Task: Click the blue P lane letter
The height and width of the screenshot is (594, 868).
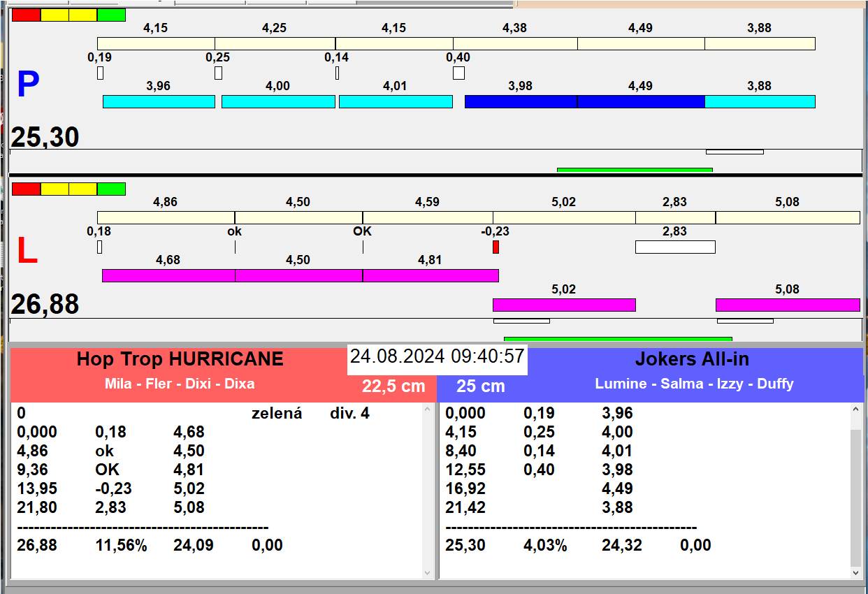Action: pos(28,85)
